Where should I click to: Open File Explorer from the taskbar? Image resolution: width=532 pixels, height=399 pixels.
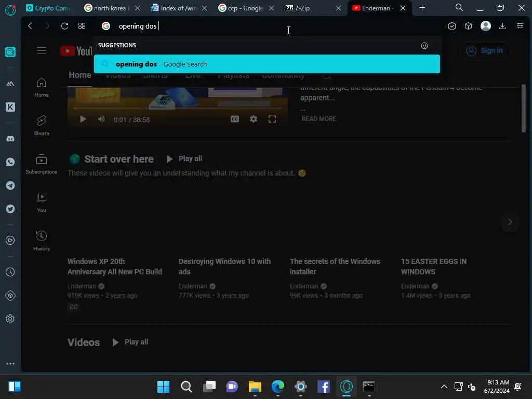pyautogui.click(x=255, y=387)
